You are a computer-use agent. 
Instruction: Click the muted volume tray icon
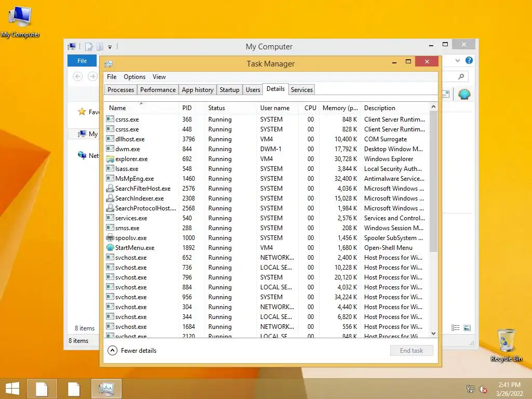coord(483,389)
